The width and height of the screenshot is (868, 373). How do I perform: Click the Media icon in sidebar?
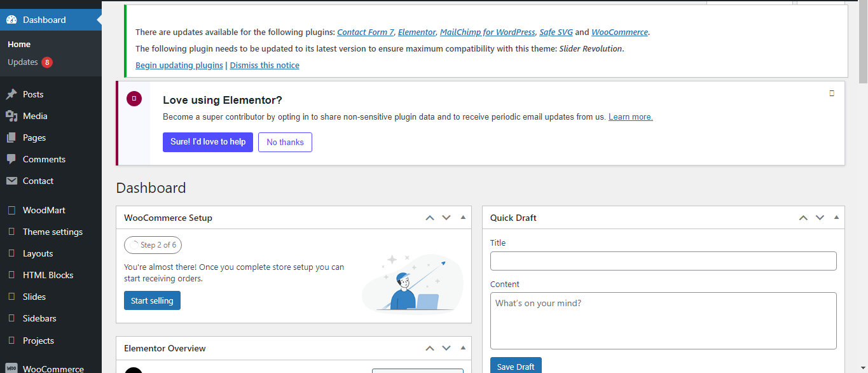coord(11,116)
